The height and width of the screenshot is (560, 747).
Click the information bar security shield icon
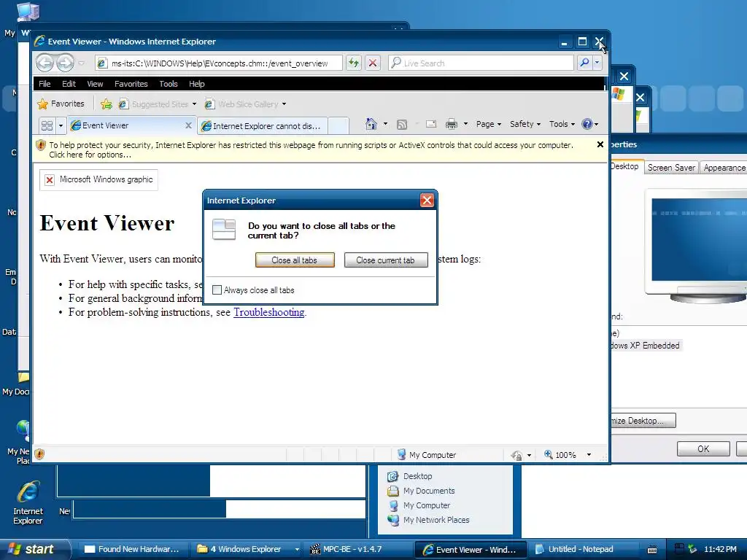[x=41, y=145]
